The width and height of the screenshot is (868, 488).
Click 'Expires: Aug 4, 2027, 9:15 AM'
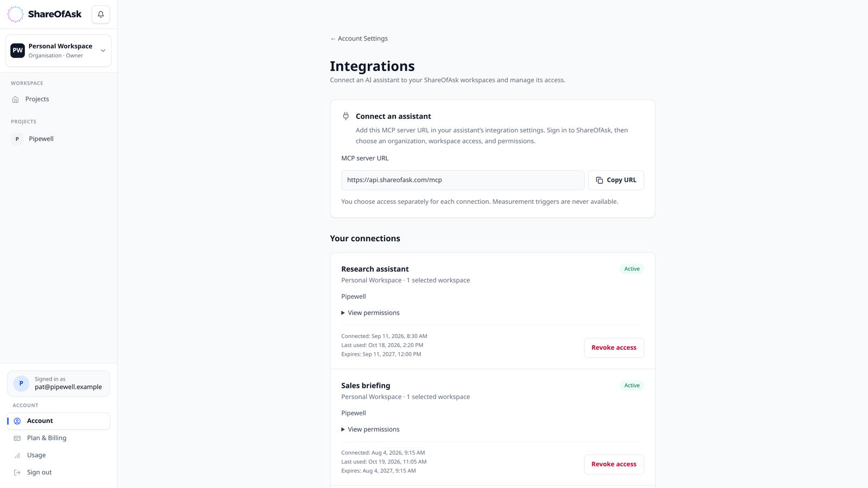coord(379,471)
